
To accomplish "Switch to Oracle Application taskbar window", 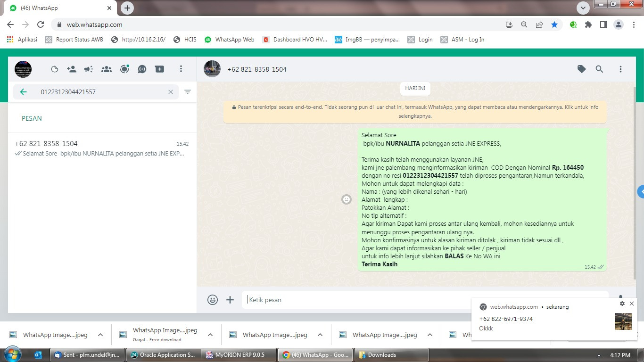I will click(163, 355).
